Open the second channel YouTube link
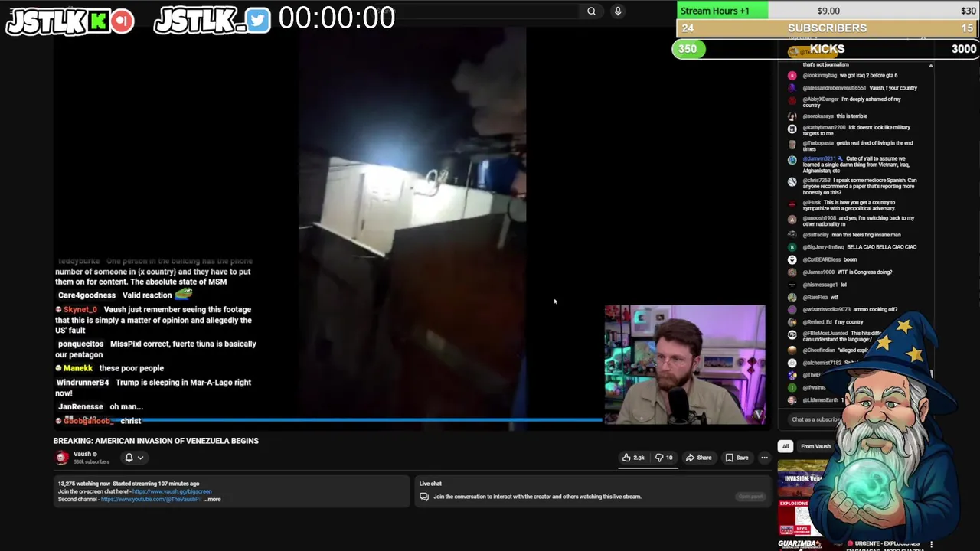The width and height of the screenshot is (980, 551). 151,499
